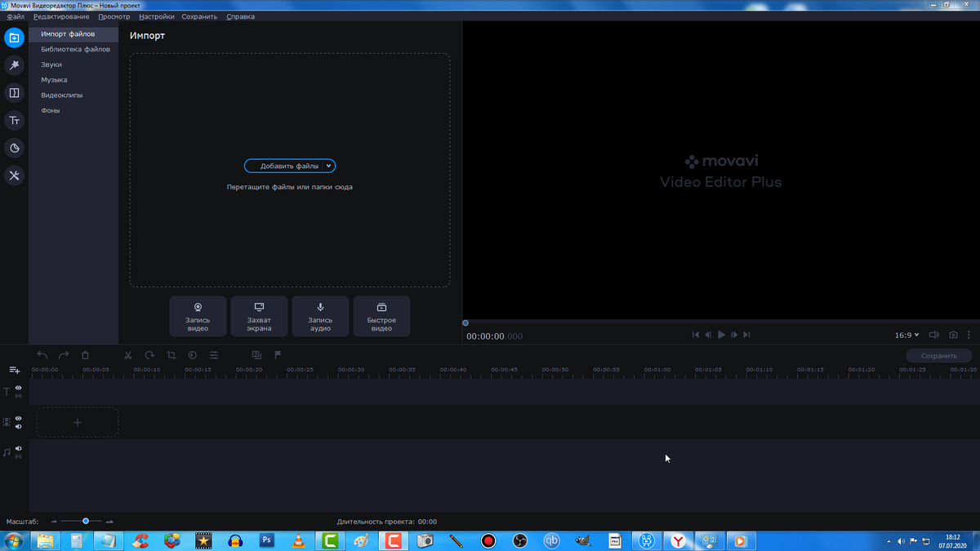Click the Split scissors icon
Viewport: 980px width, 551px height.
pos(128,355)
